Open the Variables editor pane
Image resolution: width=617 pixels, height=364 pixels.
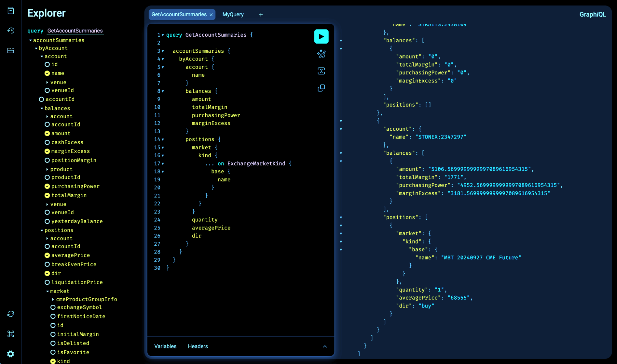tap(165, 346)
